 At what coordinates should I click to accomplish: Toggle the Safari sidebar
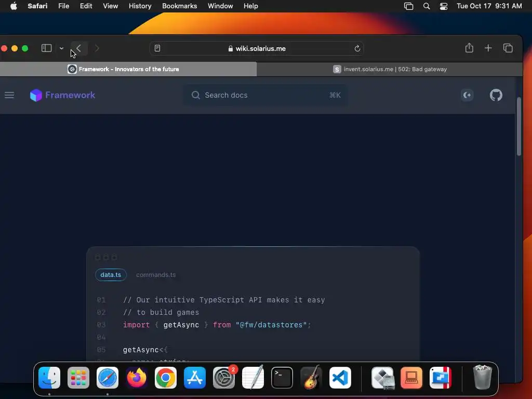pyautogui.click(x=46, y=48)
